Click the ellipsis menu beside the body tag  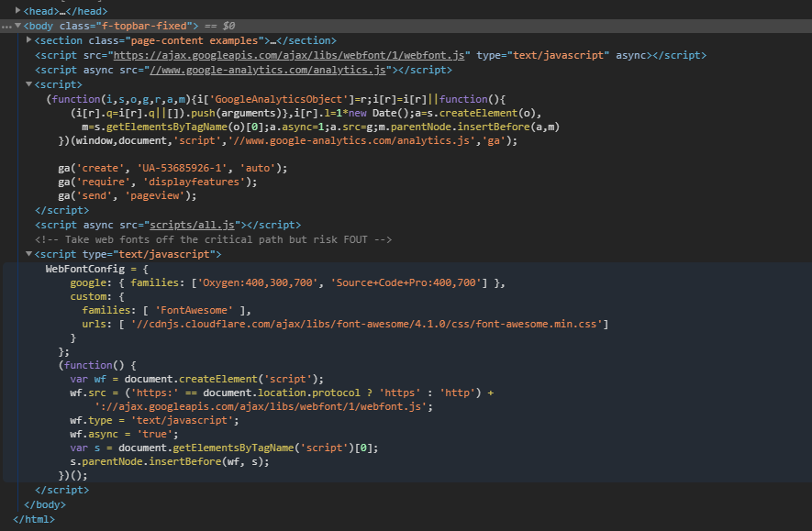(x=6, y=25)
